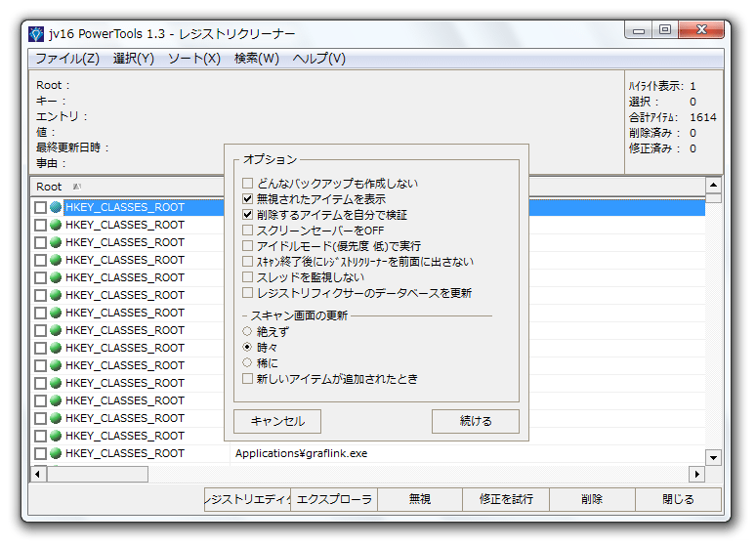Image resolution: width=756 pixels, height=546 pixels.
Task: Click the キャンセル button
Action: coord(277,422)
